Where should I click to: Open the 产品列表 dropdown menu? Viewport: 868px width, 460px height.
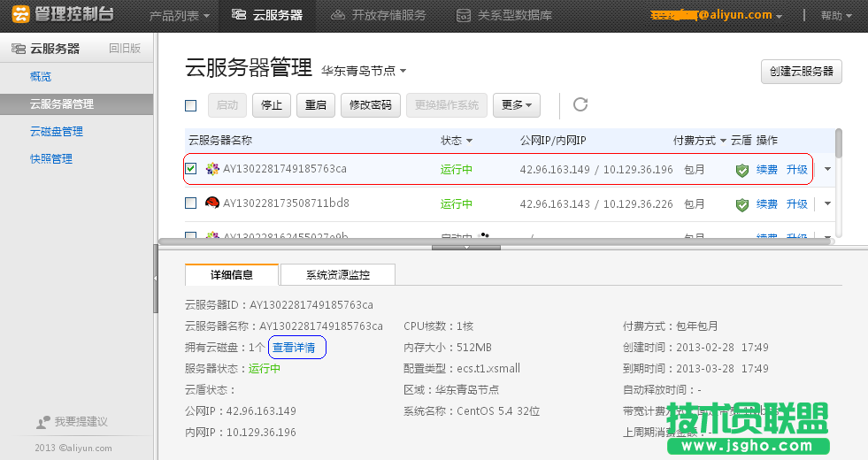click(180, 16)
